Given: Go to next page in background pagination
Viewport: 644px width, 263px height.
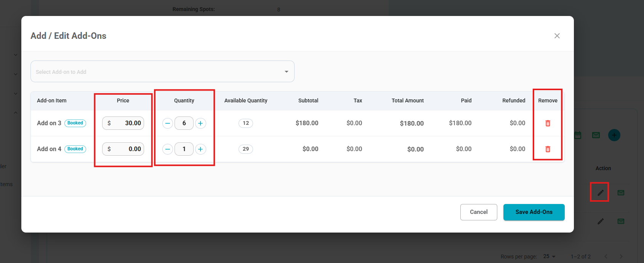Looking at the screenshot, I should (x=621, y=257).
